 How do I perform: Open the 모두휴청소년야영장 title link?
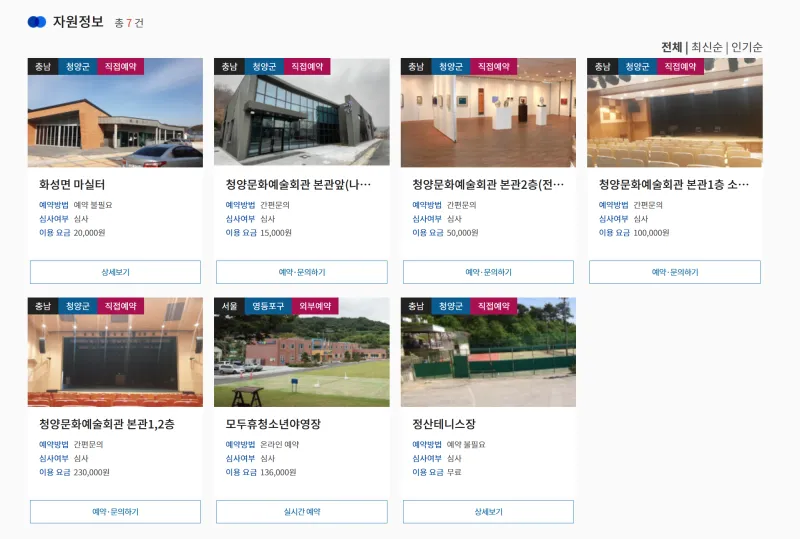[273, 424]
